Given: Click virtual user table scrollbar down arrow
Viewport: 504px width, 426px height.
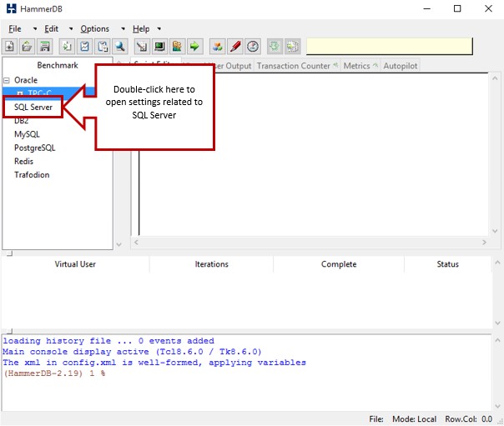Looking at the screenshot, I should click(x=497, y=323).
